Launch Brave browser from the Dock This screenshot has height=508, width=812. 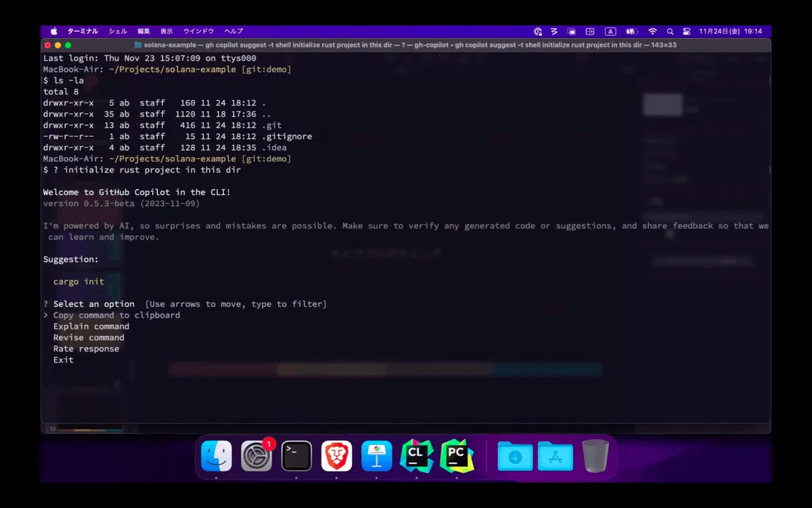point(336,456)
